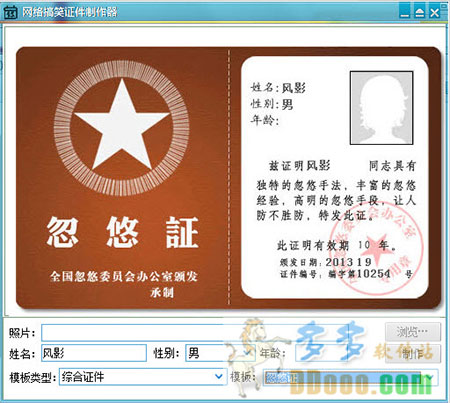Click the 证件编号 10254 text

coord(346,274)
